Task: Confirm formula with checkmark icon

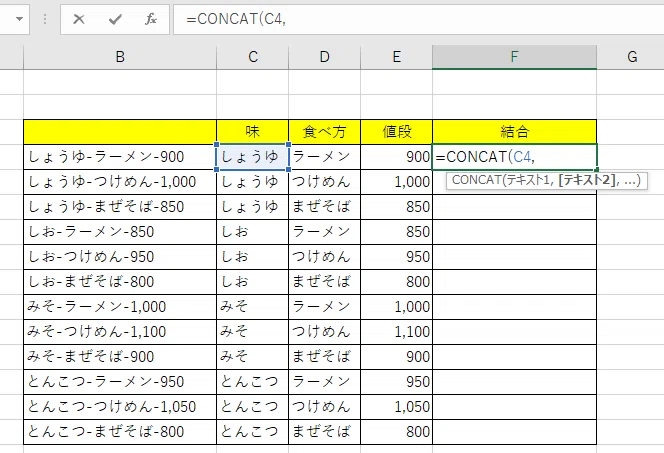Action: coord(115,19)
